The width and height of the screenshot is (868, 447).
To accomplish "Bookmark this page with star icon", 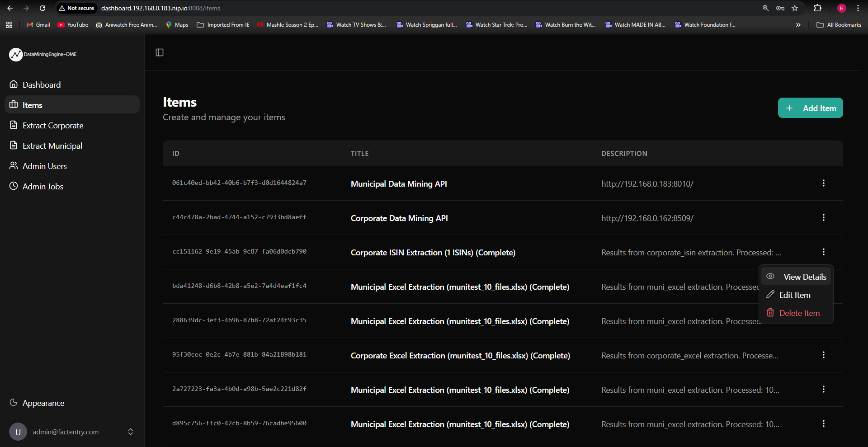I will (795, 8).
